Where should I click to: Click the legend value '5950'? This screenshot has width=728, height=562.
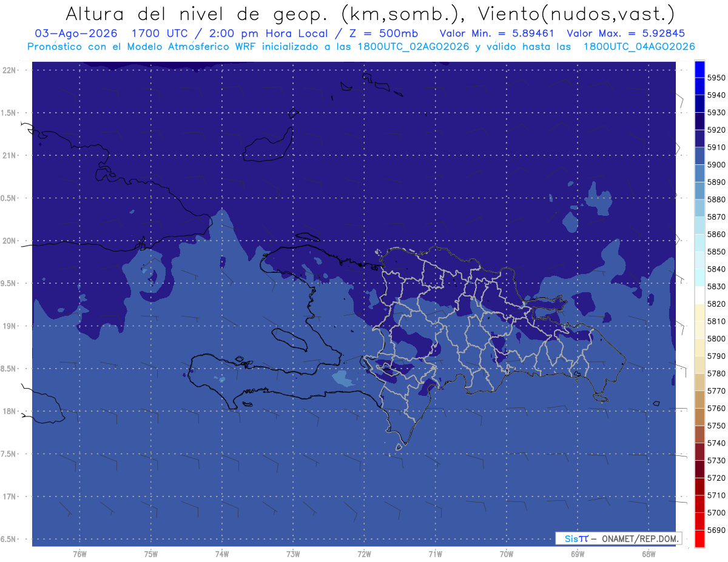pos(716,78)
